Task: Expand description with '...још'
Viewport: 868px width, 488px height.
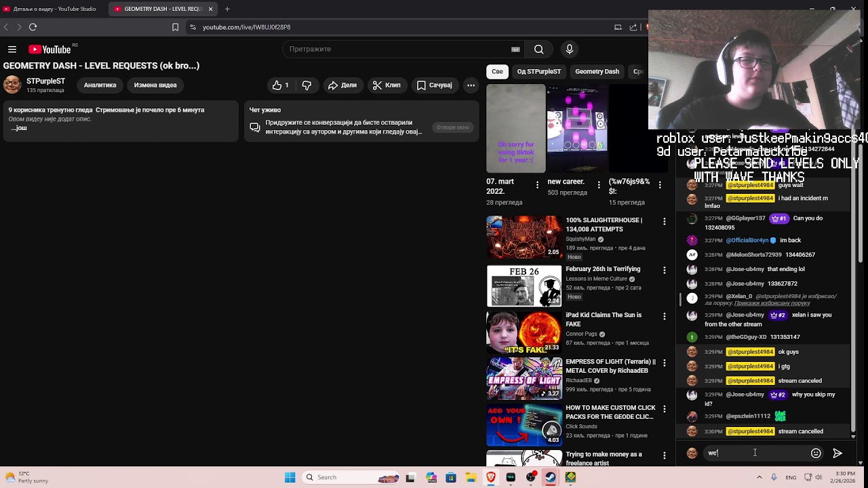Action: click(19, 128)
